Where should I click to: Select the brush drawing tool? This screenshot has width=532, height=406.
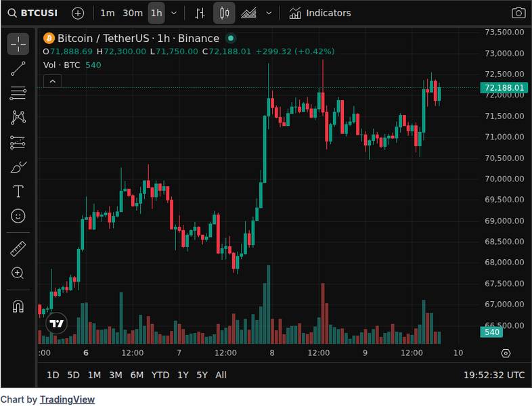tap(18, 166)
